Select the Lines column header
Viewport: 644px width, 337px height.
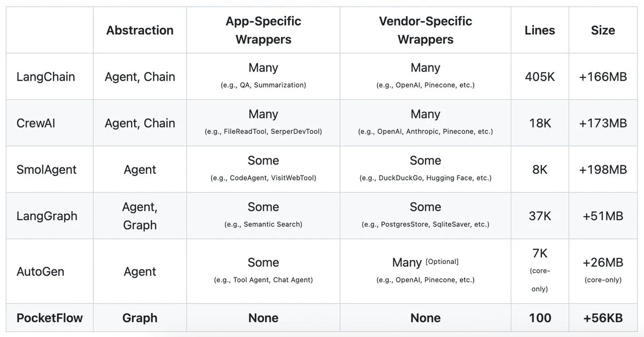(540, 31)
